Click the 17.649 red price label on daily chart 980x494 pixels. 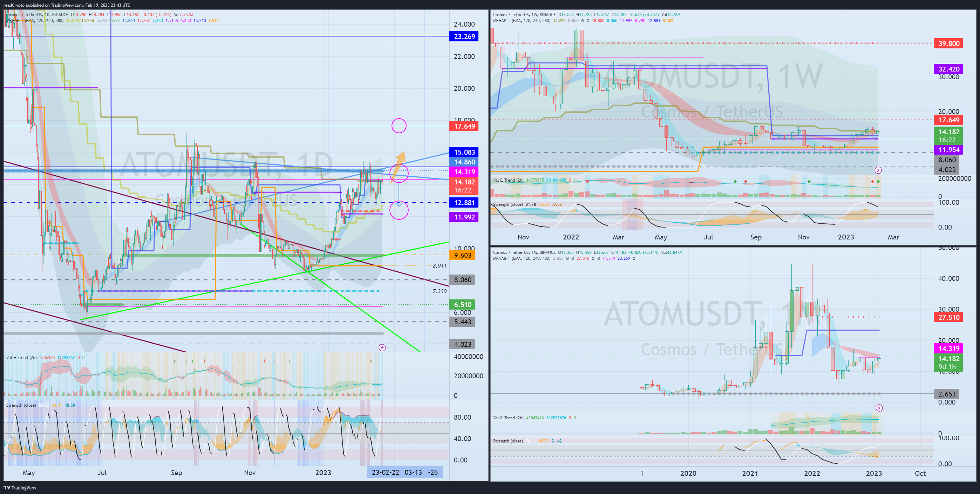pos(464,126)
